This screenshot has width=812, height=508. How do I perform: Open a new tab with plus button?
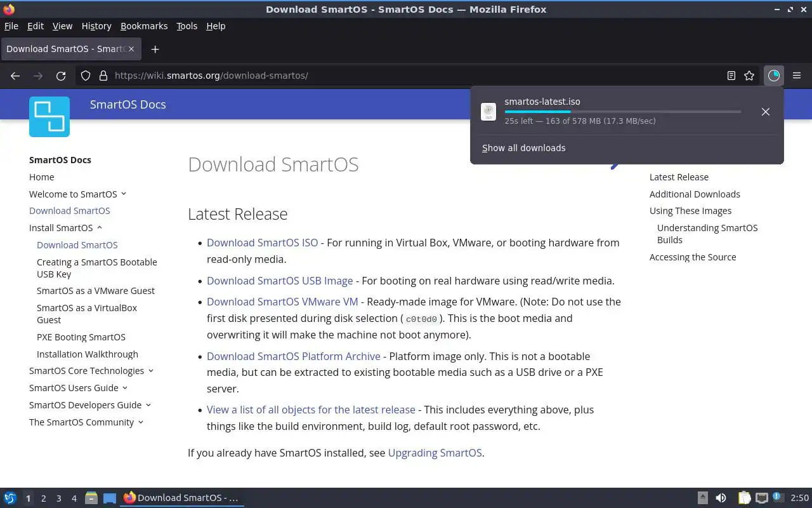155,49
